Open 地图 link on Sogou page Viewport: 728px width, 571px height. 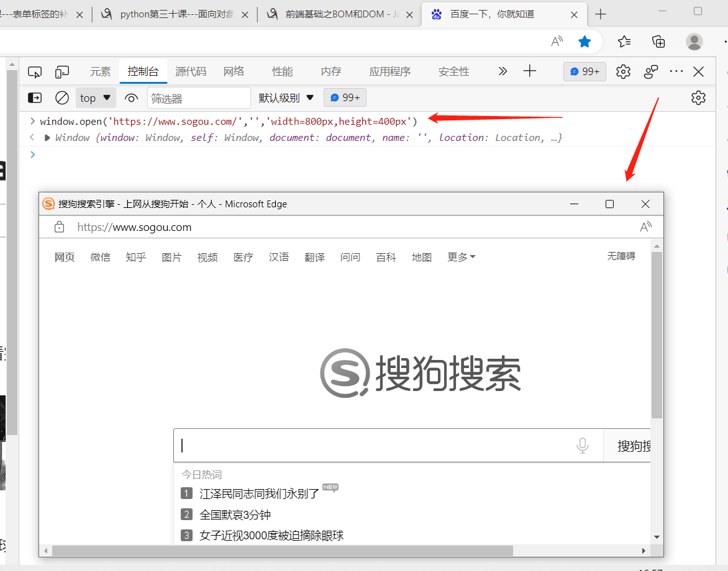(x=422, y=257)
